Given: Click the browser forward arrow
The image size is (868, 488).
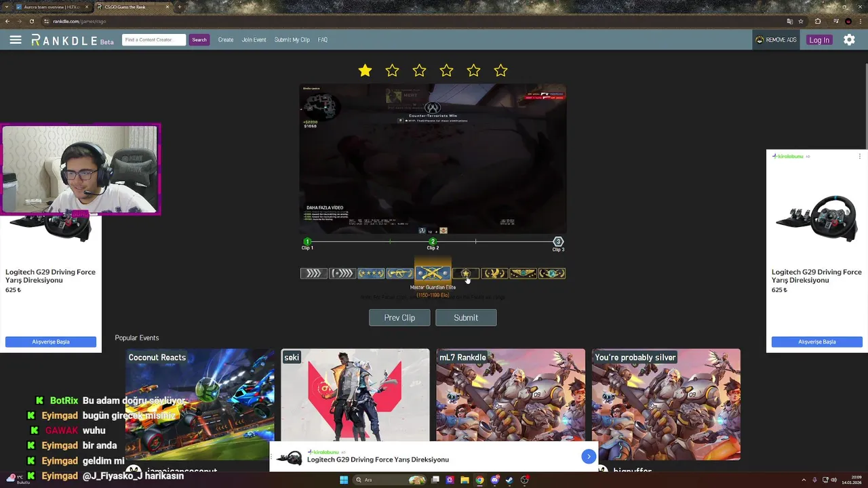Looking at the screenshot, I should [20, 21].
